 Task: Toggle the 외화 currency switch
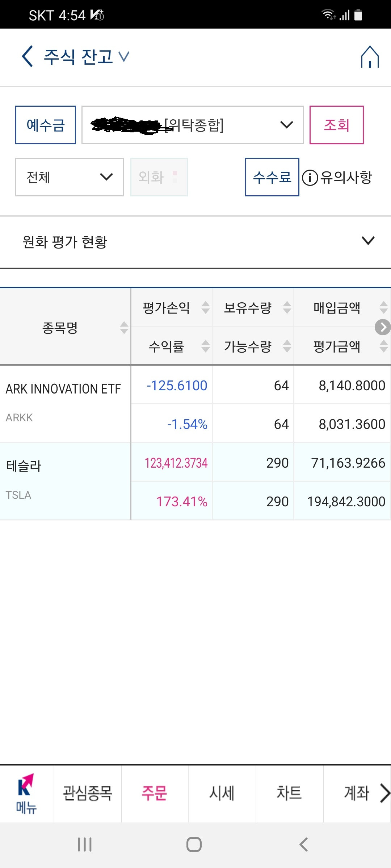[159, 177]
